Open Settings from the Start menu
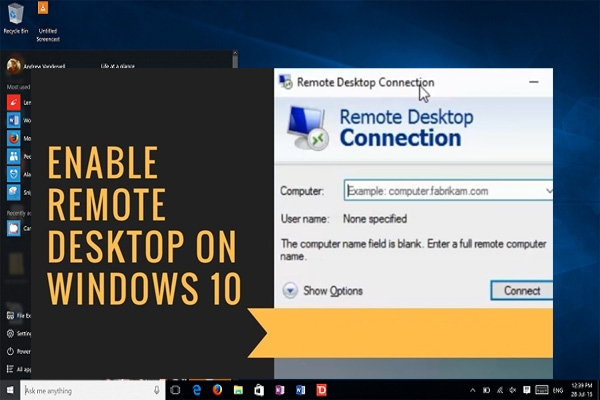 [18, 334]
